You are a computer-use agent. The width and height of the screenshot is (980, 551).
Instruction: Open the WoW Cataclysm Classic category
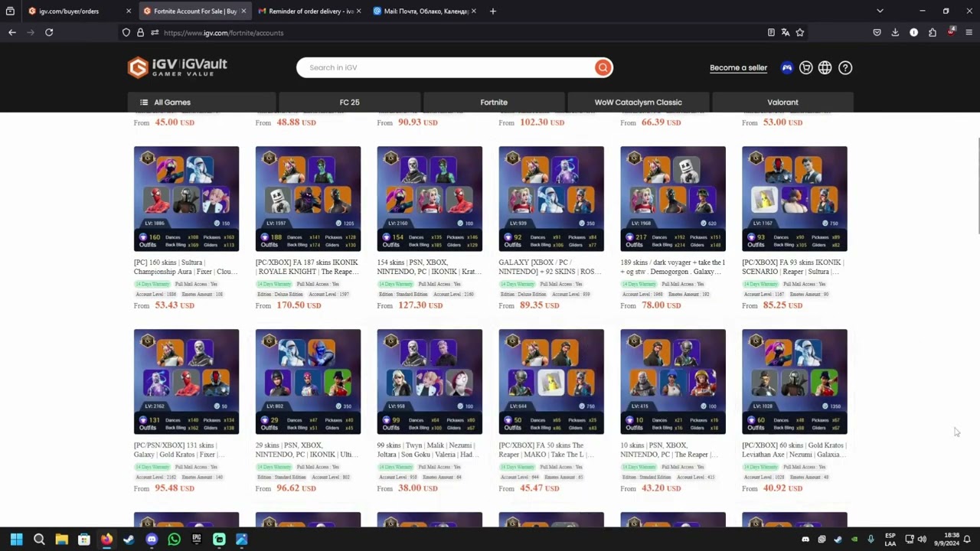coord(639,102)
